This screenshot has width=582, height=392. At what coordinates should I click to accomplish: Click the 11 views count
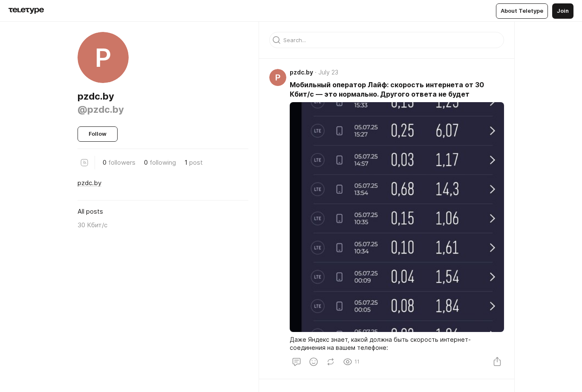click(x=357, y=362)
